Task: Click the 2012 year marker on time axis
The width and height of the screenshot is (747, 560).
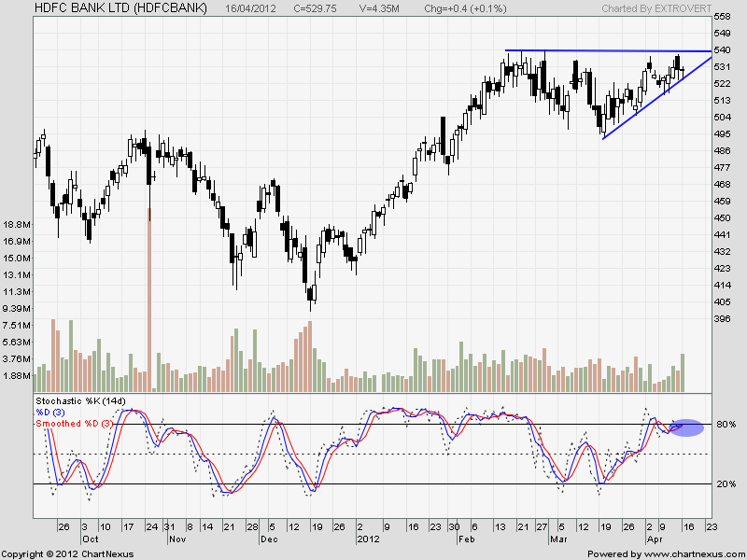Action: [x=367, y=539]
